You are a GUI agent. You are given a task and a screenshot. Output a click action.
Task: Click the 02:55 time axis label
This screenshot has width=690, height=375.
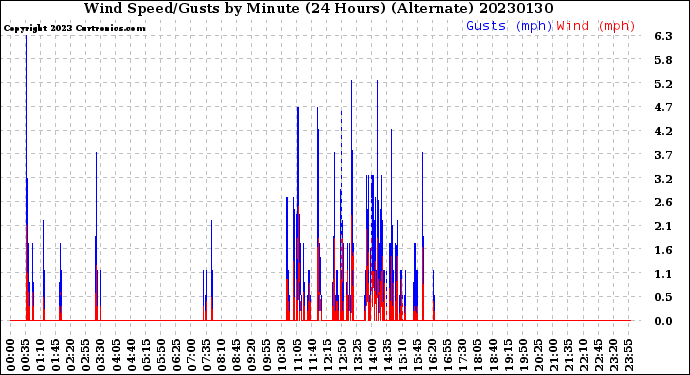tap(86, 355)
